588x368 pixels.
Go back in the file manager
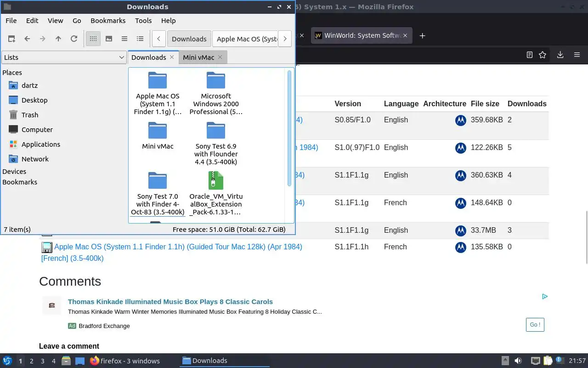(27, 39)
